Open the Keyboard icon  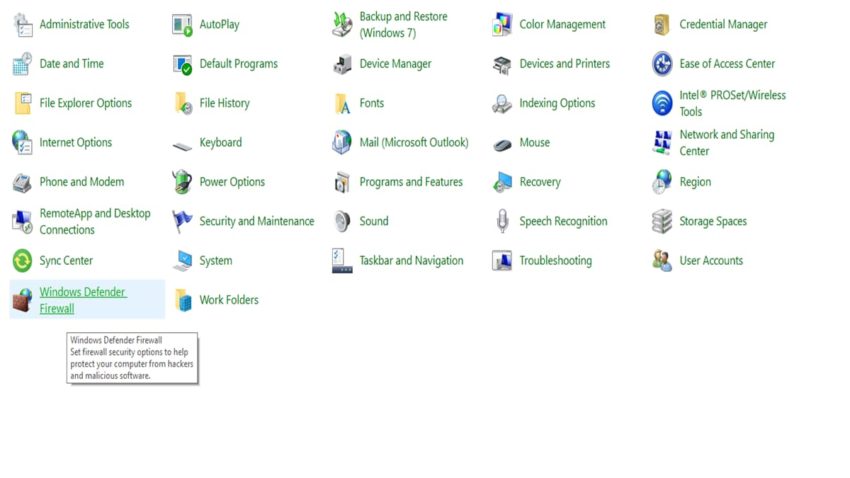(182, 145)
